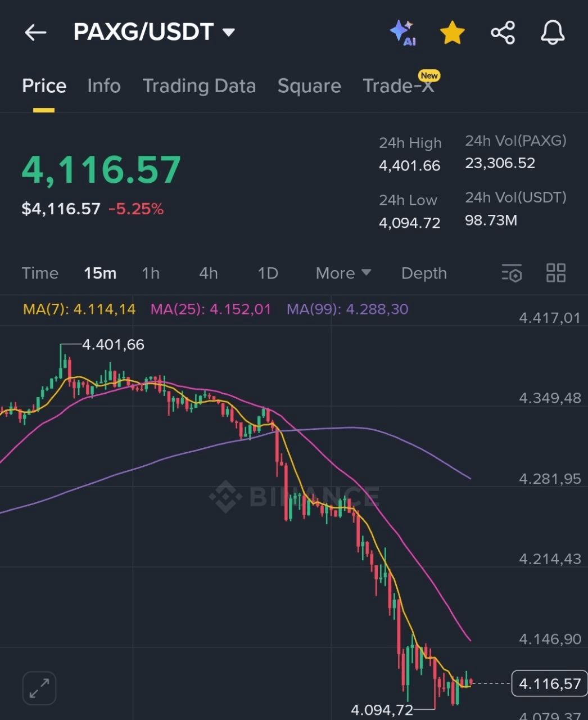Select the 4h chart interval
This screenshot has width=588, height=720.
(x=209, y=273)
